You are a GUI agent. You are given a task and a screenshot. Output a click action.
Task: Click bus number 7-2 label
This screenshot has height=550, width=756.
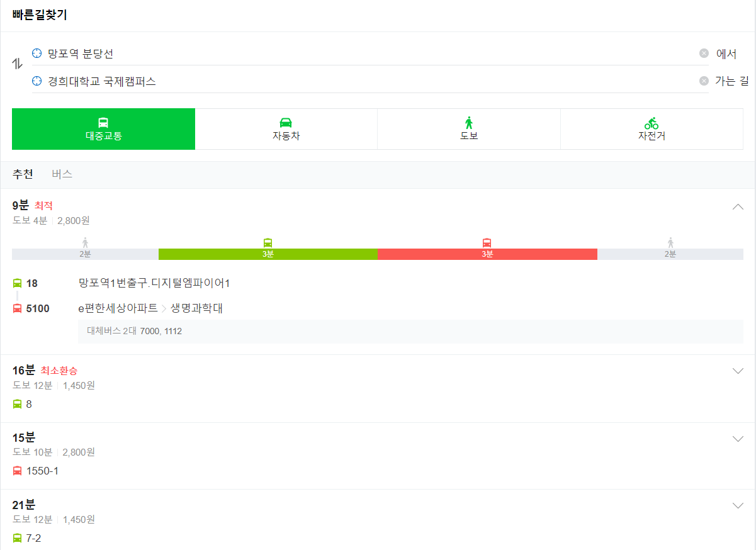[33, 538]
